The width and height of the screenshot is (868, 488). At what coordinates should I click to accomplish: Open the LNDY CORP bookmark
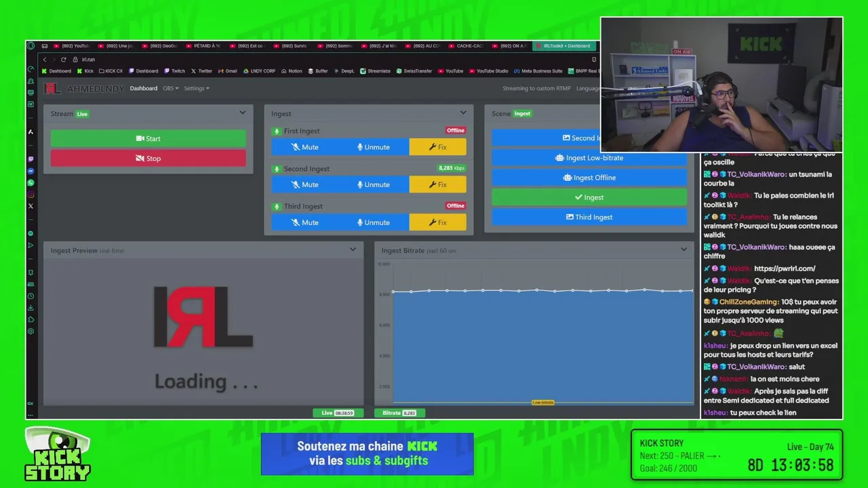pyautogui.click(x=259, y=70)
